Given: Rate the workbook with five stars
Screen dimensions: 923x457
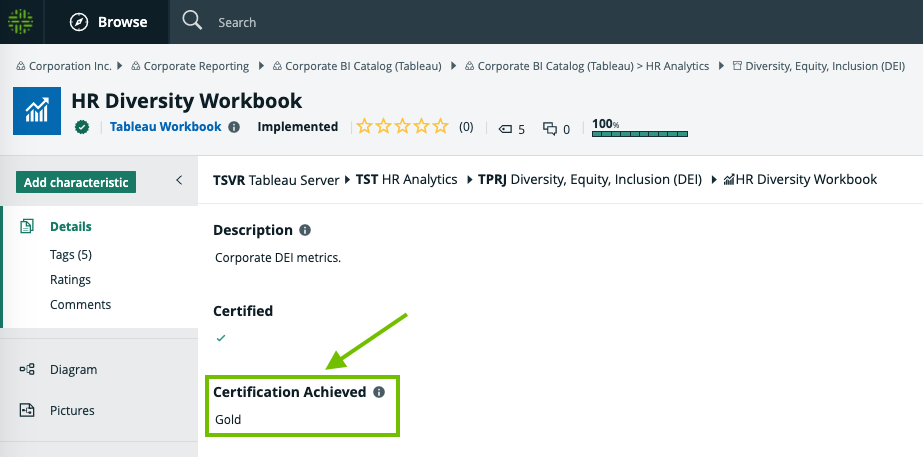Looking at the screenshot, I should tap(442, 127).
